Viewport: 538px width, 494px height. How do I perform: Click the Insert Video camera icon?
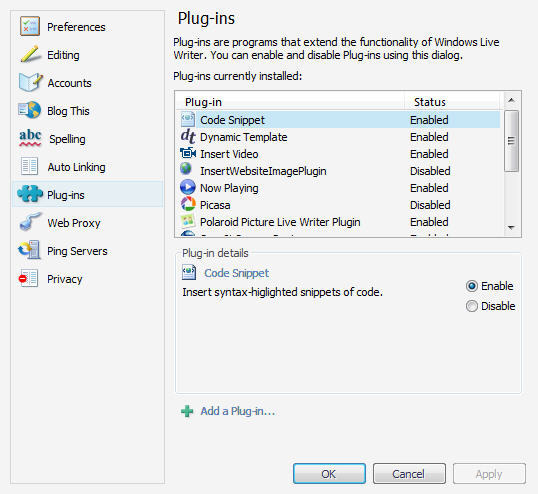click(x=188, y=153)
